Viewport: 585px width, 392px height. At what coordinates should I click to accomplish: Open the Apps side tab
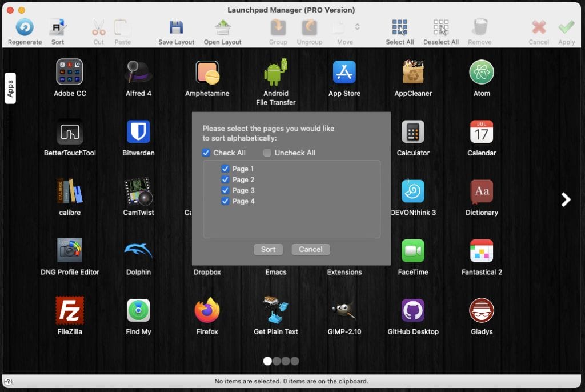click(x=10, y=88)
